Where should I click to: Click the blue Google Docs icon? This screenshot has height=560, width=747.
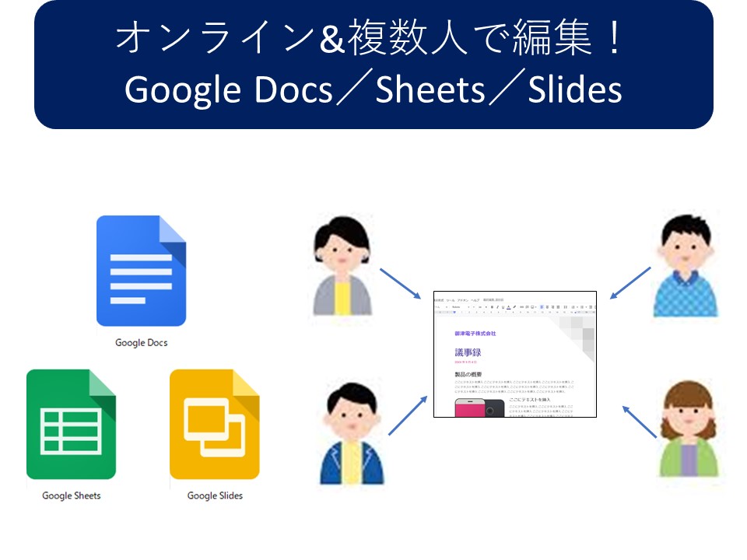tap(141, 271)
